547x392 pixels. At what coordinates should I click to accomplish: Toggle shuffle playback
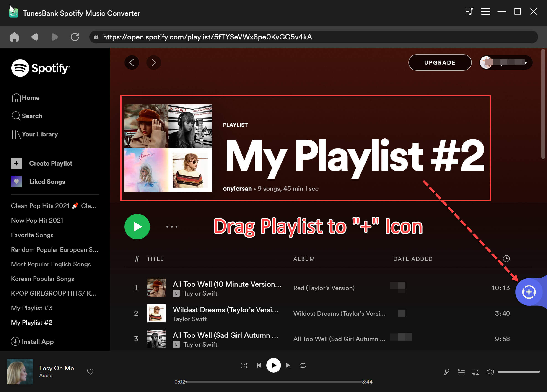(244, 365)
